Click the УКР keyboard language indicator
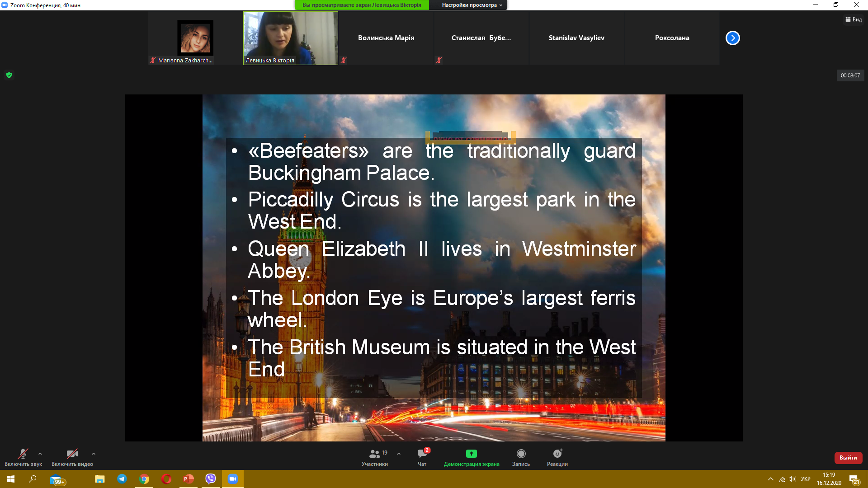Viewport: 868px width, 488px height. 806,479
